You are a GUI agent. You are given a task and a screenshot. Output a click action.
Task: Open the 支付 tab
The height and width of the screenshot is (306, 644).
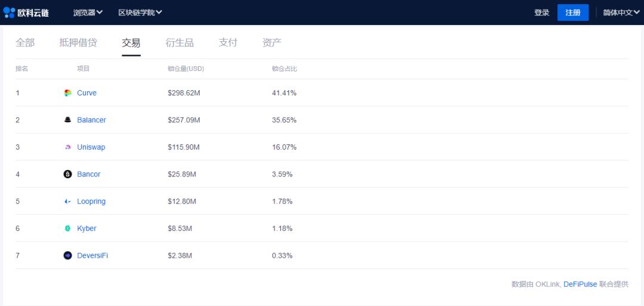(x=228, y=43)
